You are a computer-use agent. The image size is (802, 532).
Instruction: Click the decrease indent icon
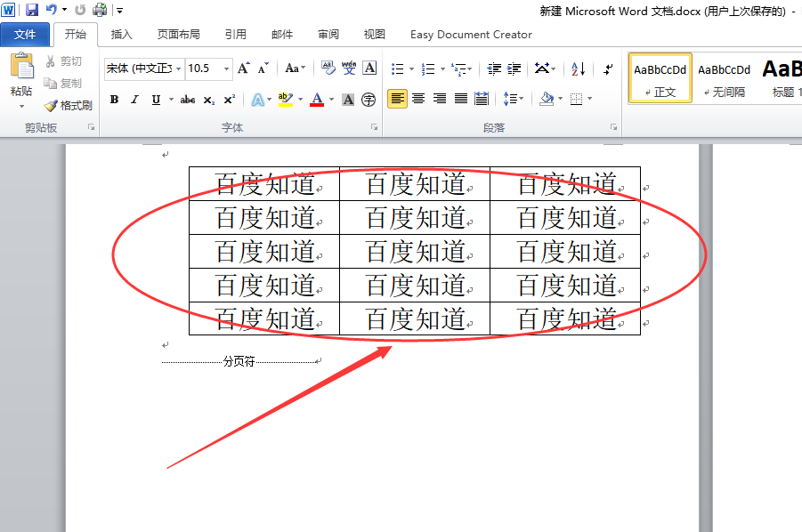pyautogui.click(x=494, y=69)
